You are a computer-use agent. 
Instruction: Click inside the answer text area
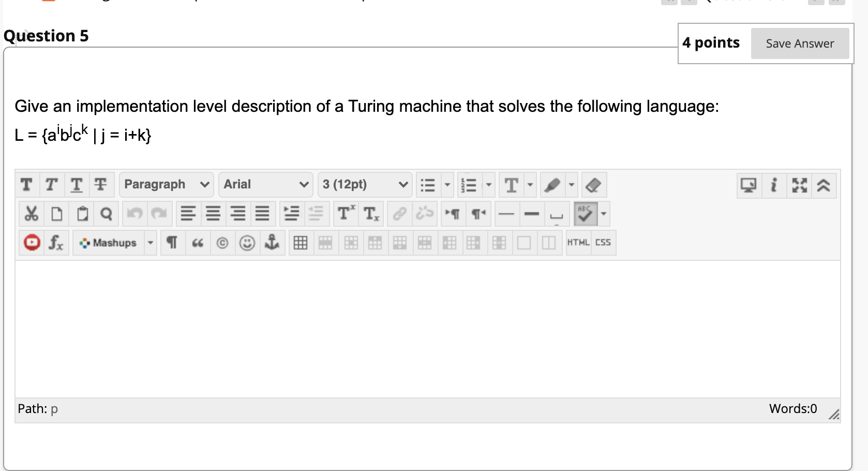click(427, 329)
